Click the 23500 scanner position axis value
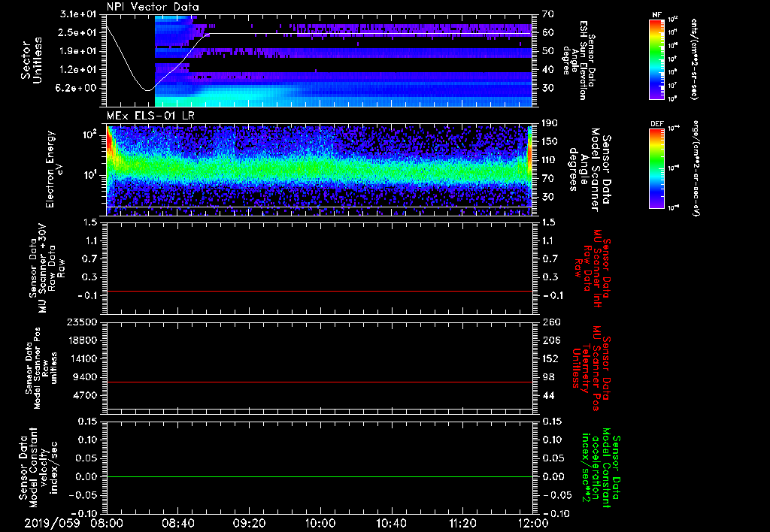Image resolution: width=770 pixels, height=532 pixels. [82, 322]
